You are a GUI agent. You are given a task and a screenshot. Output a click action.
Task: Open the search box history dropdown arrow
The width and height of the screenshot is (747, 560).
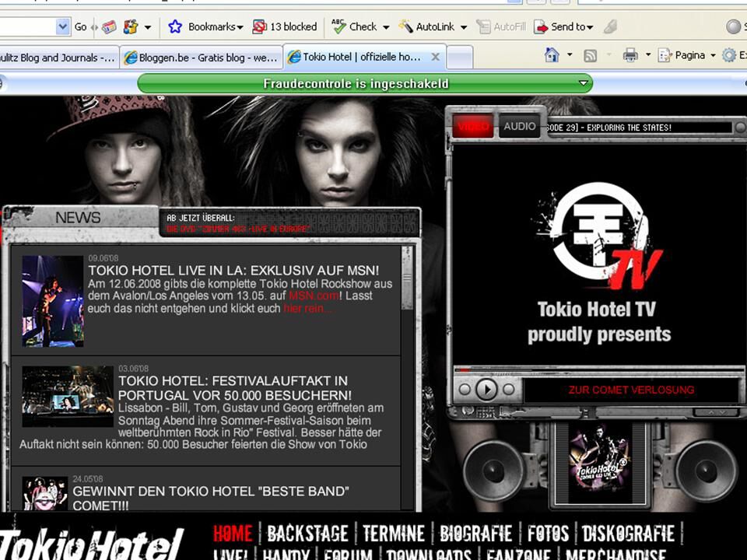click(x=62, y=26)
